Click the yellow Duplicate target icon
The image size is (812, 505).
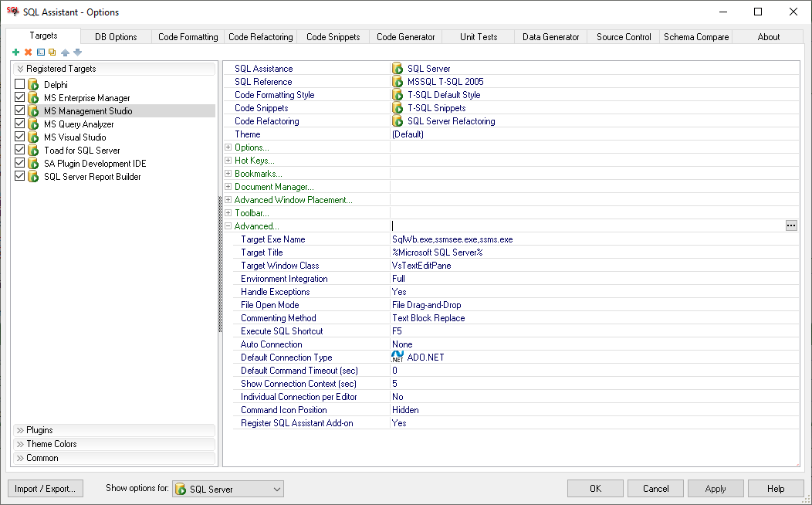(52, 53)
